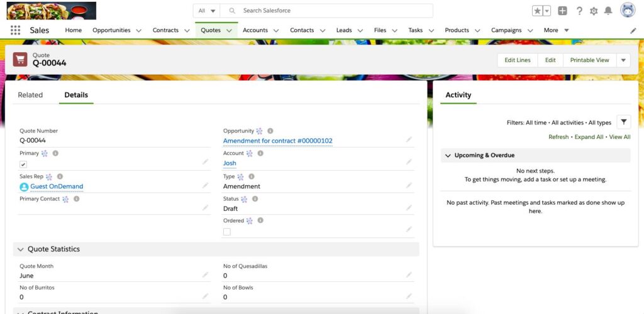Edit the Primary Contact pencil icon
The width and height of the screenshot is (644, 314).
click(x=206, y=208)
